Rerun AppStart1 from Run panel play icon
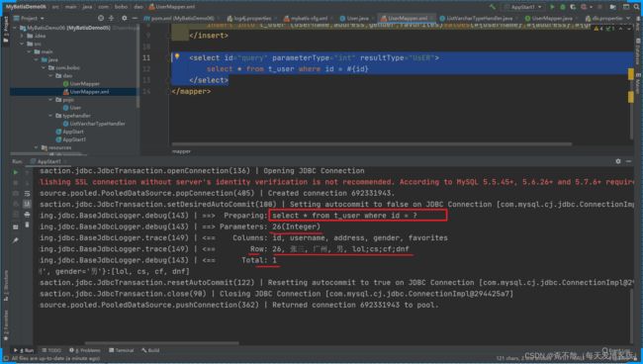Screen dimensions: 643x364 (x=16, y=172)
